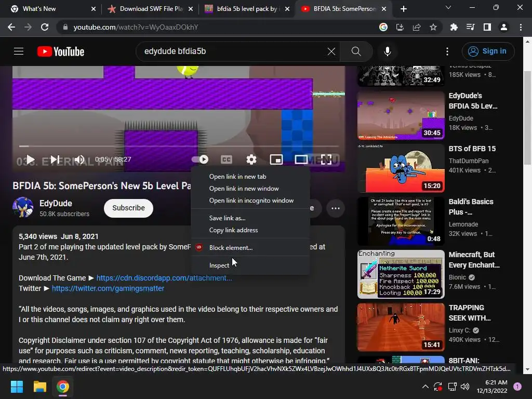The width and height of the screenshot is (532, 399).
Task: Open Minecraft Every Enchant video title
Action: click(x=474, y=260)
